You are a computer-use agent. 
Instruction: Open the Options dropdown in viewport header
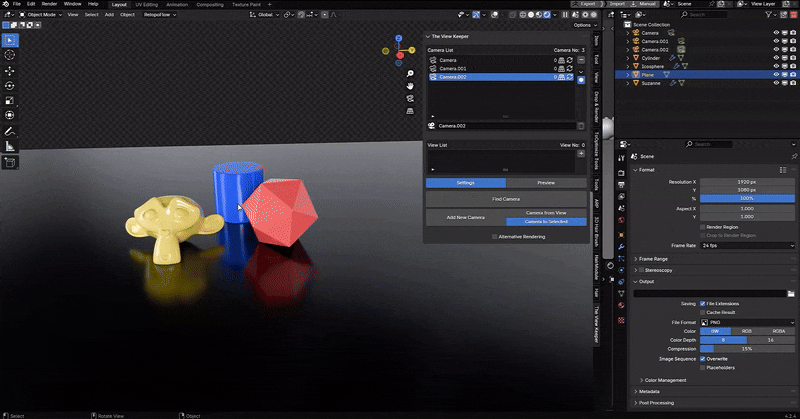[x=585, y=25]
